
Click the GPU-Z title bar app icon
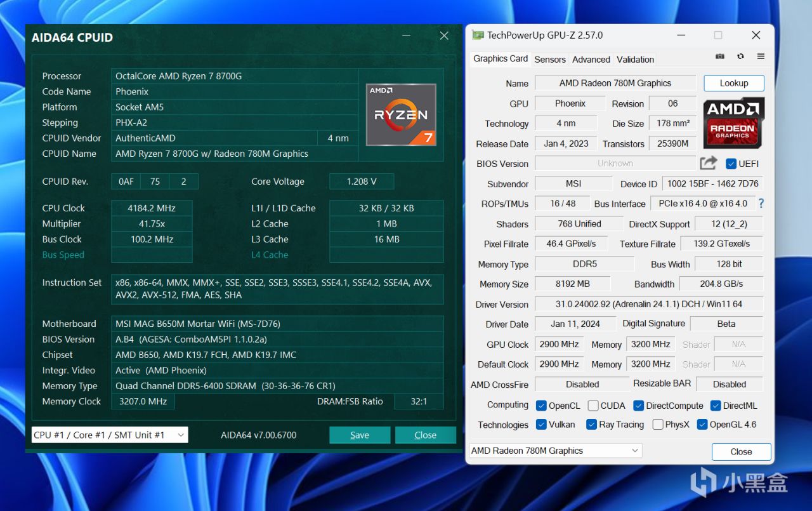(478, 36)
